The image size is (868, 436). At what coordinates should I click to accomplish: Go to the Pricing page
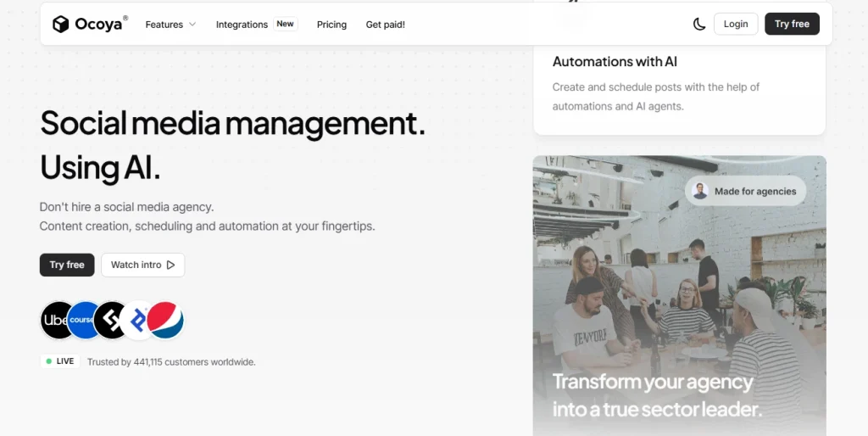(331, 25)
